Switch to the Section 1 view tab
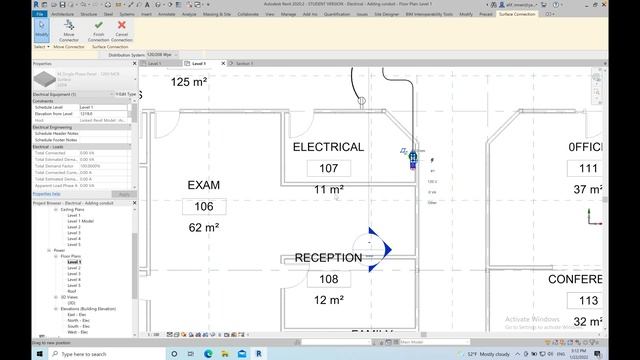The width and height of the screenshot is (640, 360). point(244,64)
